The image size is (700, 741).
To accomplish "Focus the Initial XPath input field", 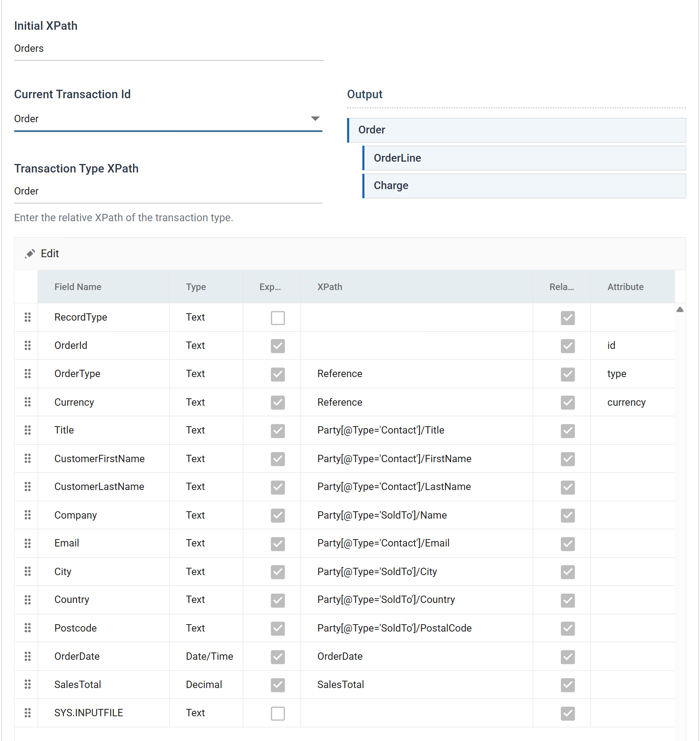I will [x=169, y=49].
